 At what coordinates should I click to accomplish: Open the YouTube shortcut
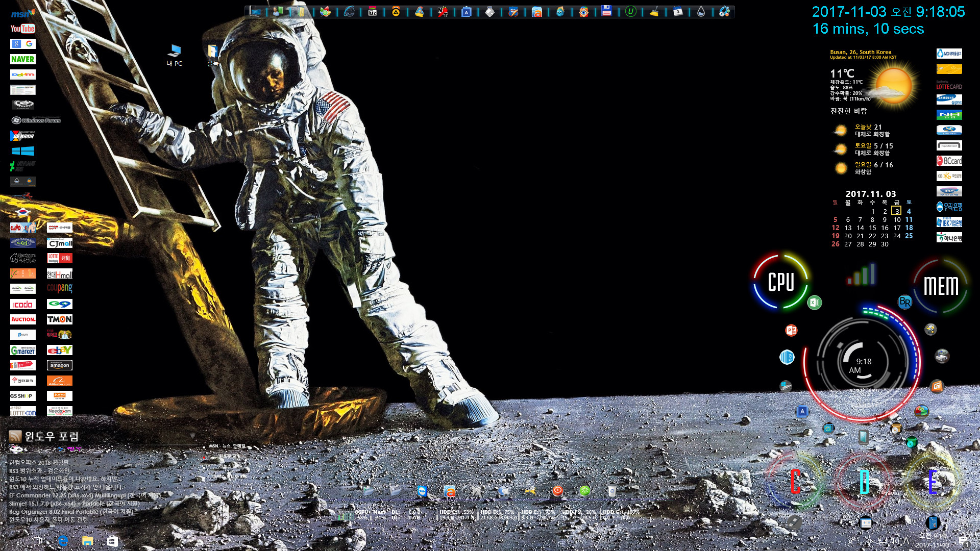tap(22, 29)
